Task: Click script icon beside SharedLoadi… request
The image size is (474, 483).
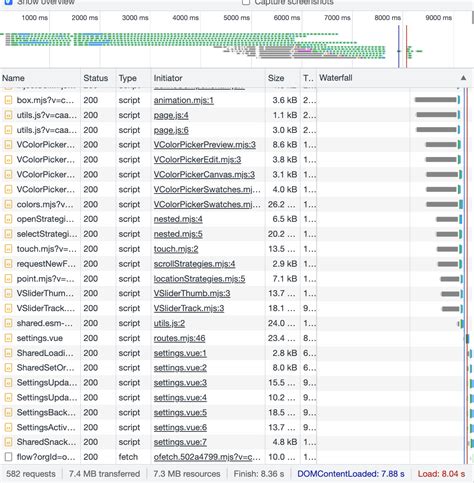Action: point(8,353)
